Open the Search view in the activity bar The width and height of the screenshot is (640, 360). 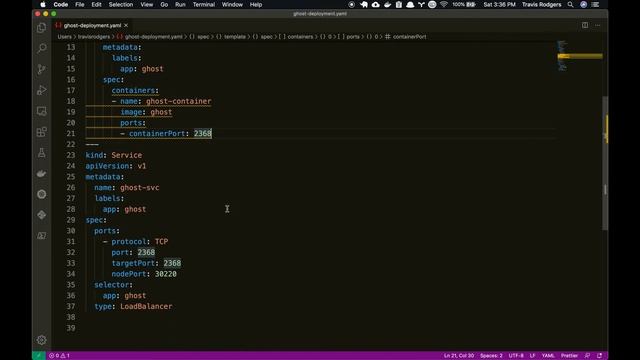click(42, 49)
